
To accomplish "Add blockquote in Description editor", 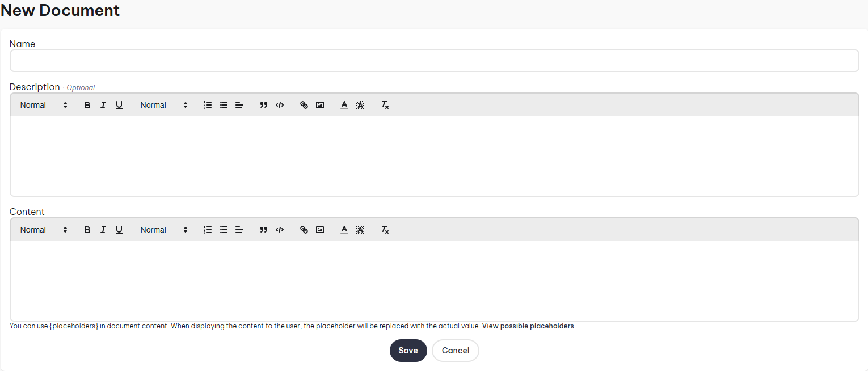I will [x=263, y=105].
